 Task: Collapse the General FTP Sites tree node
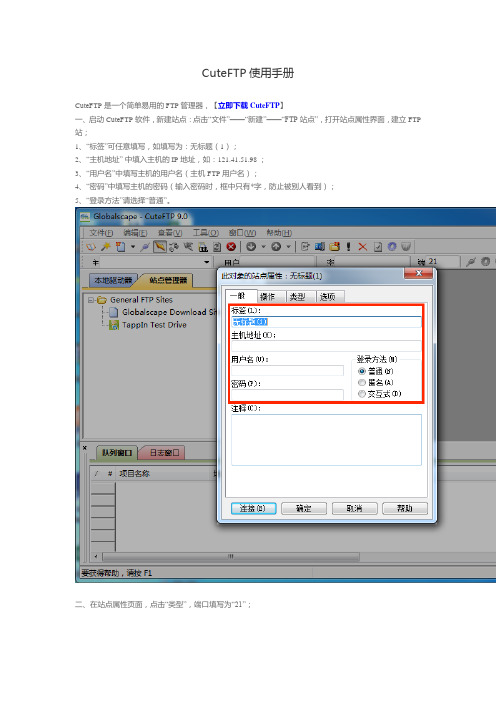[x=91, y=300]
